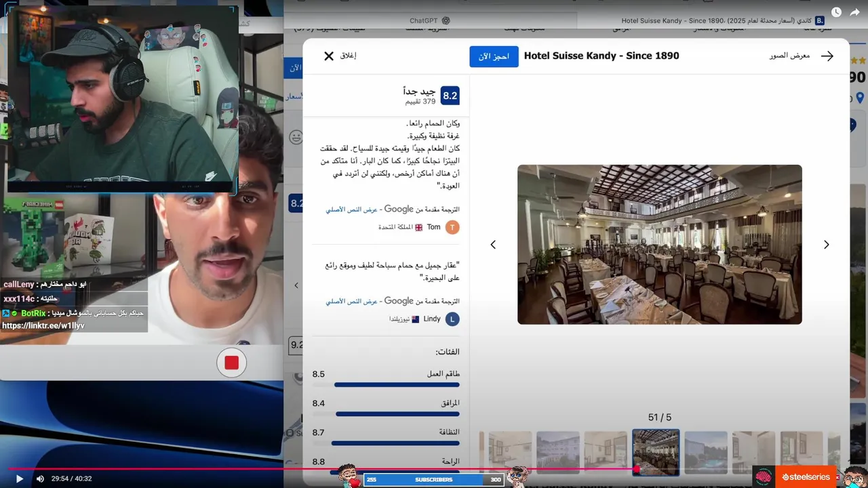
Task: Show the previous photo with the left chevron
Action: (493, 245)
